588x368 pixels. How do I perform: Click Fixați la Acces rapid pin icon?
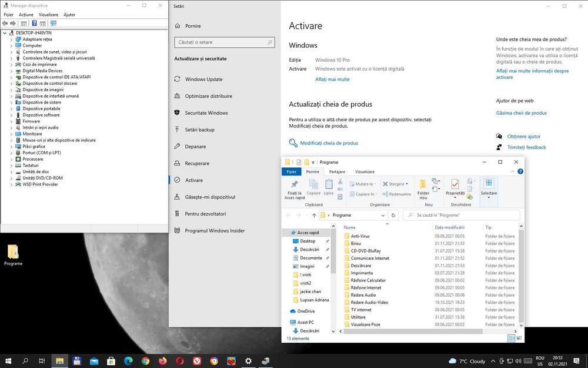tap(295, 184)
